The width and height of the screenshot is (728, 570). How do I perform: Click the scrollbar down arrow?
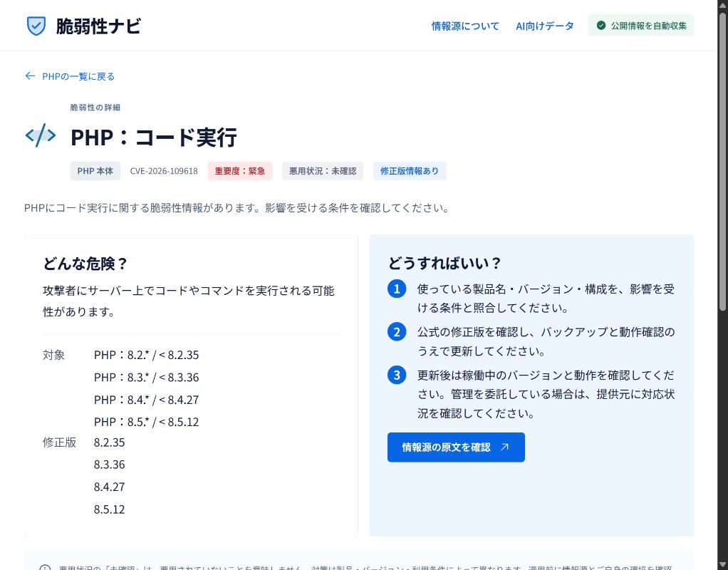pyautogui.click(x=722, y=565)
